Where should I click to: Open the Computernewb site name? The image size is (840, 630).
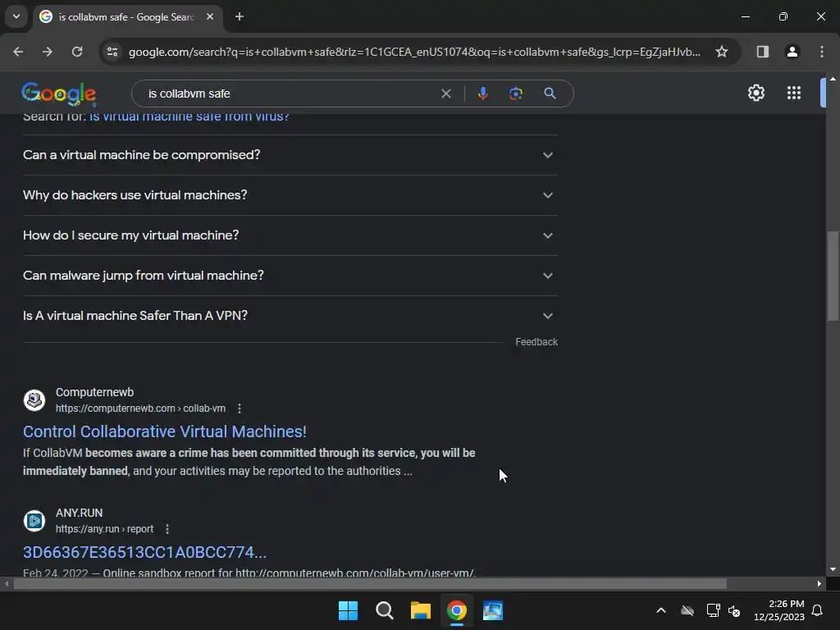95,392
